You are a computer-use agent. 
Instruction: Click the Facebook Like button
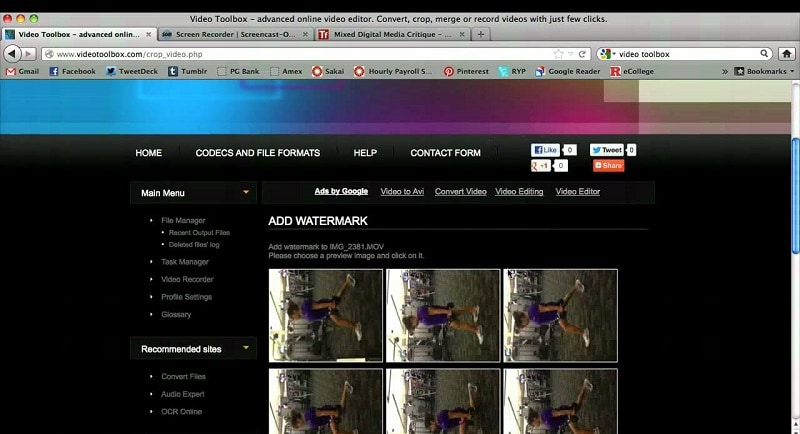(x=545, y=150)
